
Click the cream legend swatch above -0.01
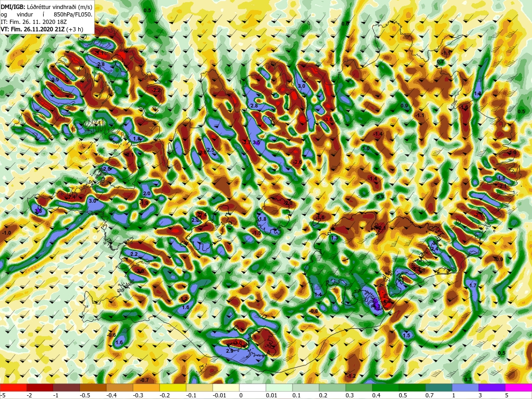pos(226,387)
